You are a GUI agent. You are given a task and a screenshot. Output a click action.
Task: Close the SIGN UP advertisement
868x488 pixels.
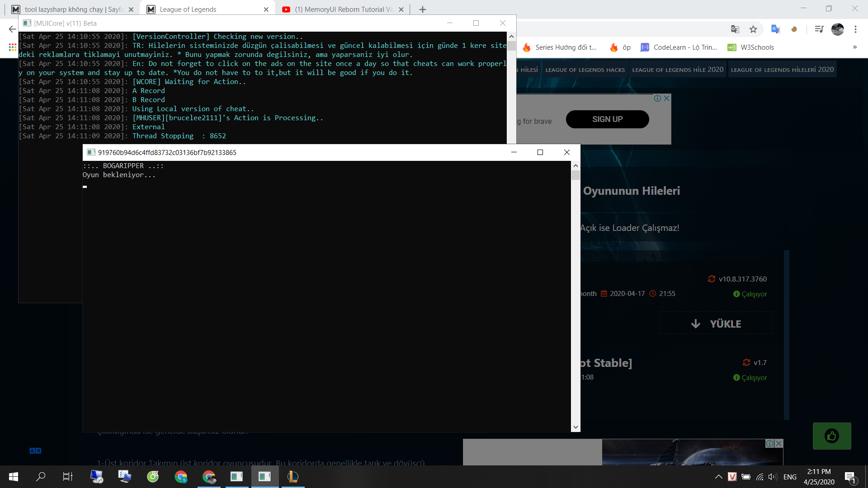point(666,98)
